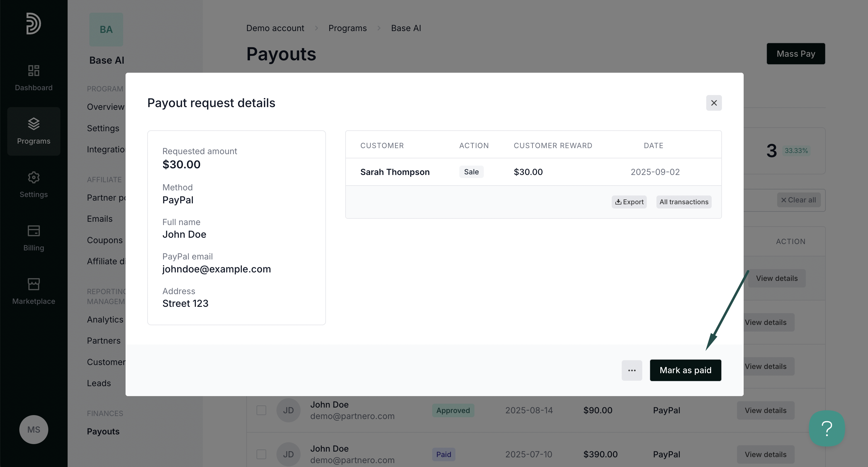The image size is (868, 467).
Task: Open Leads in the side menu
Action: (x=99, y=383)
